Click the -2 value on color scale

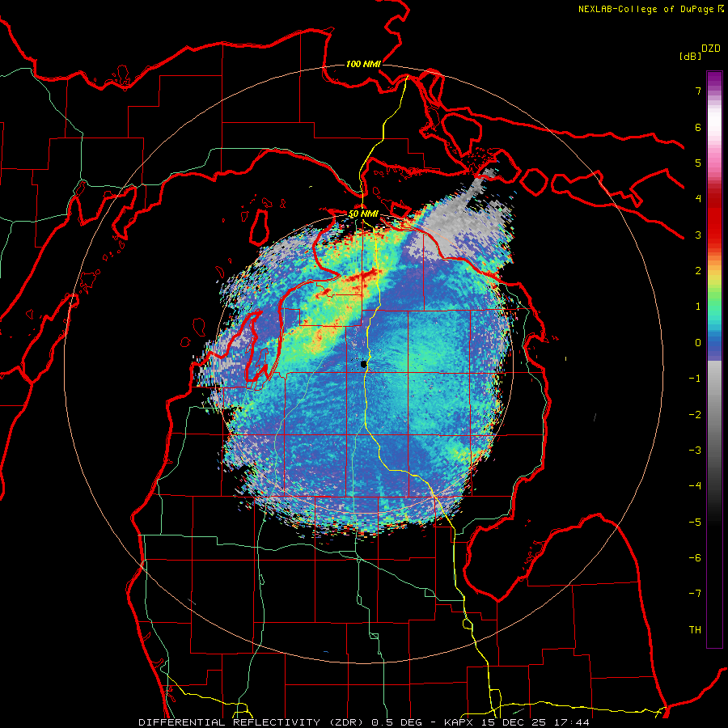(695, 415)
